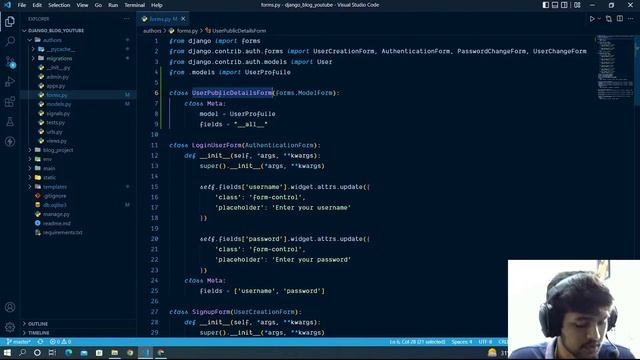Toggle the bottom panel layout icon

pos(555,5)
